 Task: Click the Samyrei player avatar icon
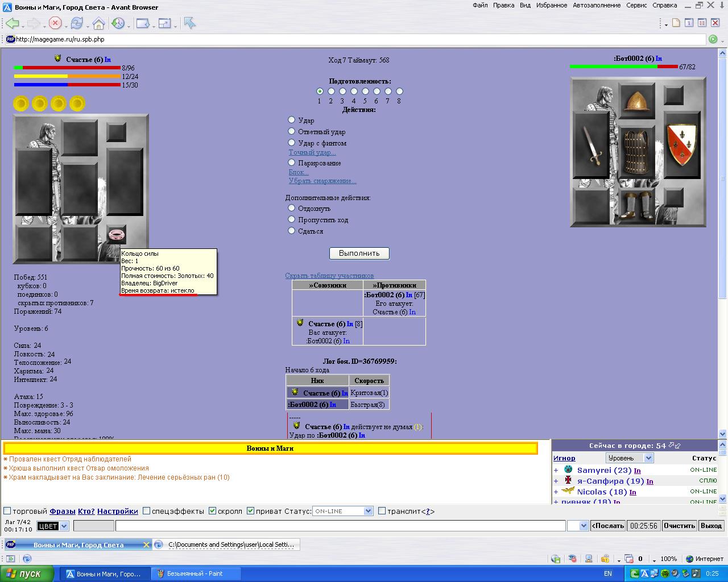tap(568, 469)
